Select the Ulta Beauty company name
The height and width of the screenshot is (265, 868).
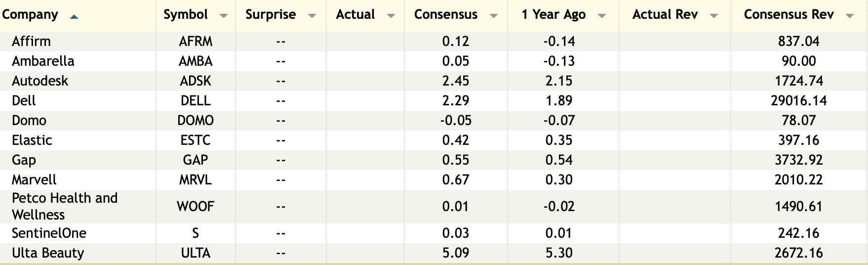pyautogui.click(x=48, y=253)
